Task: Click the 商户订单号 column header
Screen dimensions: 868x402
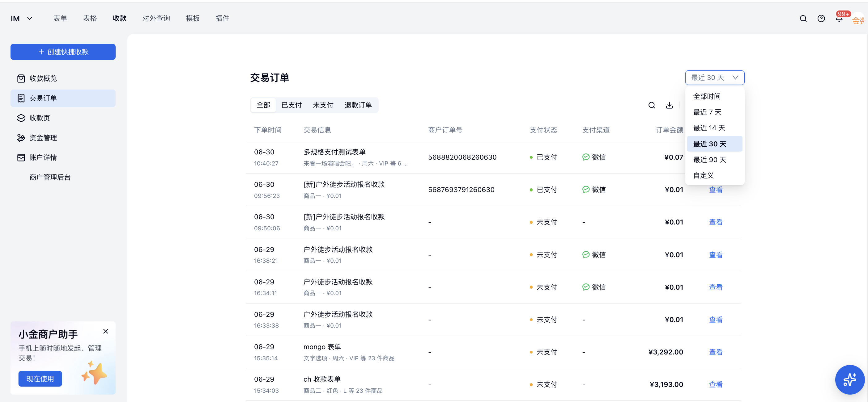Action: point(445,130)
